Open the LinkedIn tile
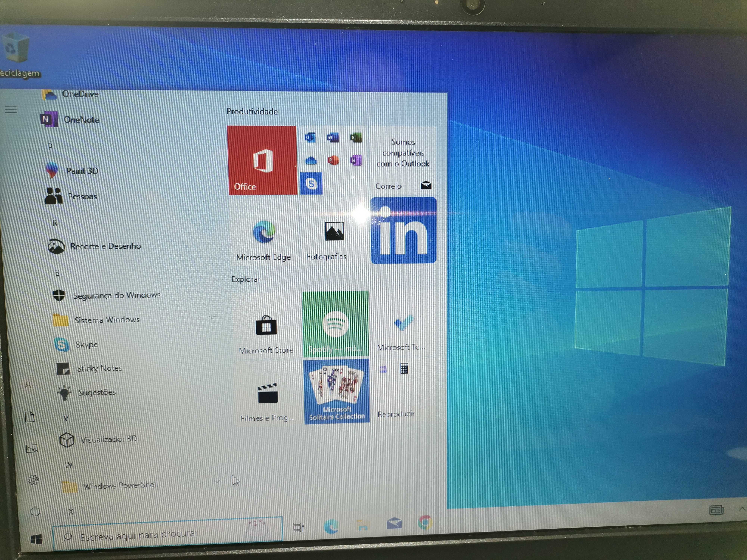Image resolution: width=747 pixels, height=560 pixels. (x=404, y=231)
